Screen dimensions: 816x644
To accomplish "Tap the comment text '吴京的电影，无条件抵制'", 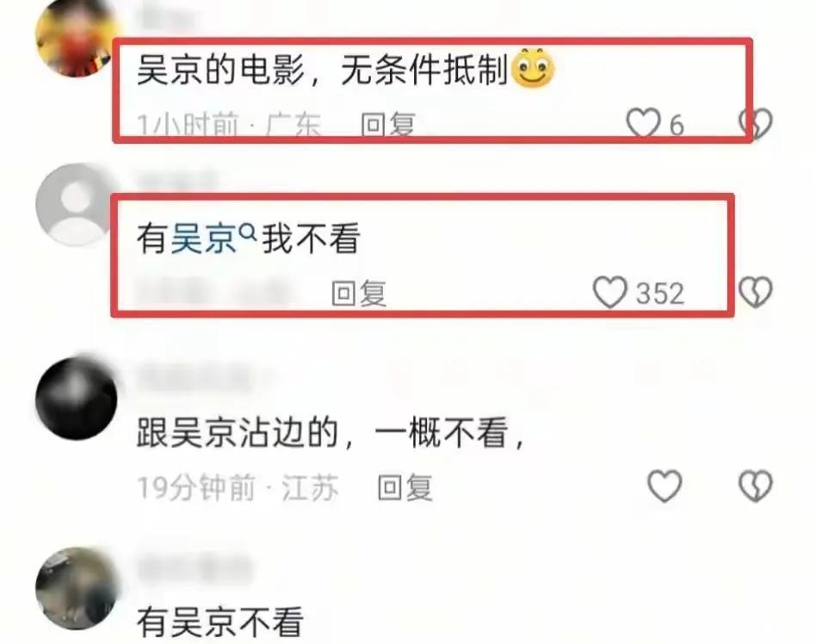I will tap(322, 69).
